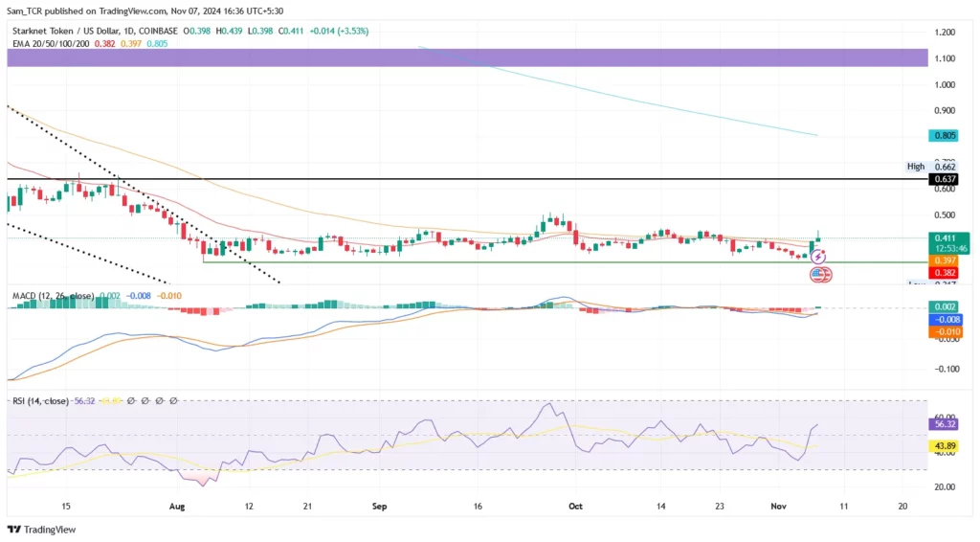Click the MACD (12, 26, close) indicator label

(x=54, y=296)
